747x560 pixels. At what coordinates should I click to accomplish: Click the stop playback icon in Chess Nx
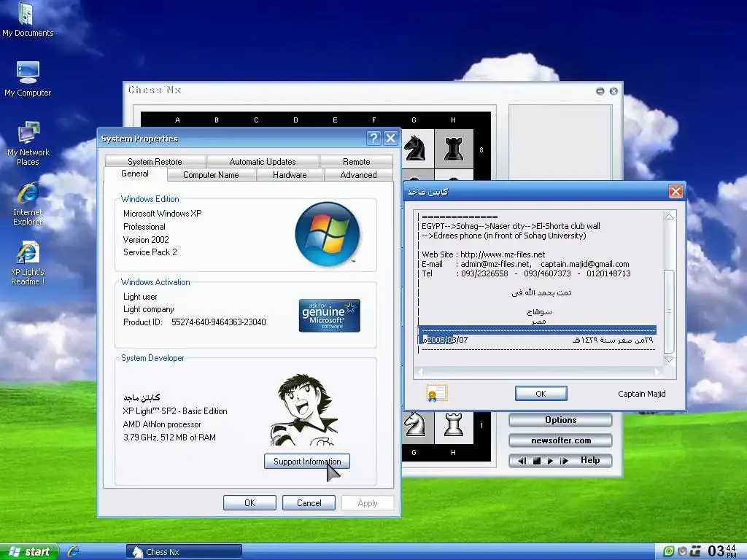tap(536, 461)
